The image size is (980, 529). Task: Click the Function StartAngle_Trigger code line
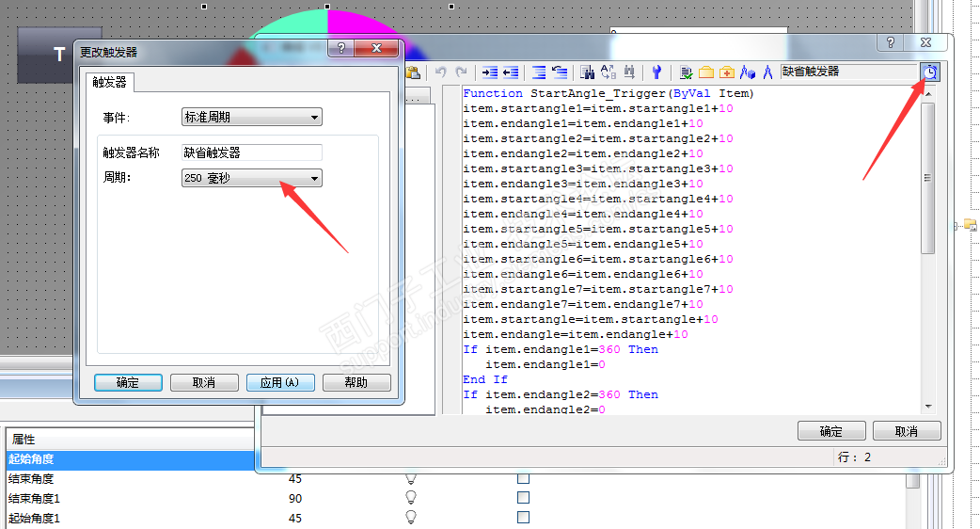(609, 93)
